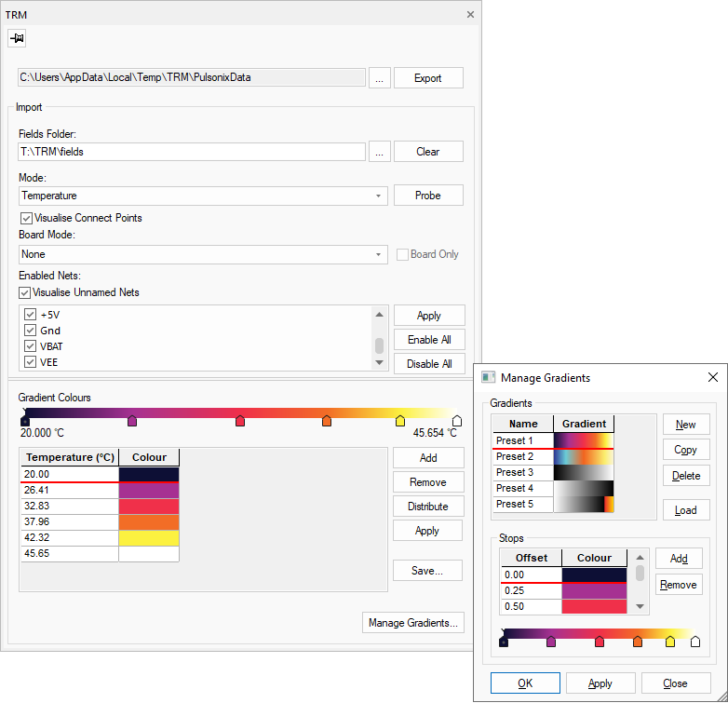The height and width of the screenshot is (703, 728).
Task: Toggle Visualise Connect Points checkbox
Action: [x=25, y=218]
